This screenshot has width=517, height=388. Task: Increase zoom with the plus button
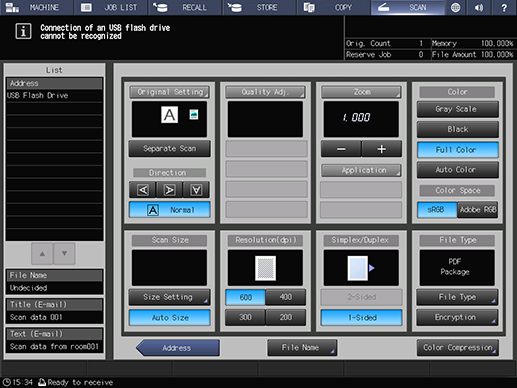tap(382, 149)
